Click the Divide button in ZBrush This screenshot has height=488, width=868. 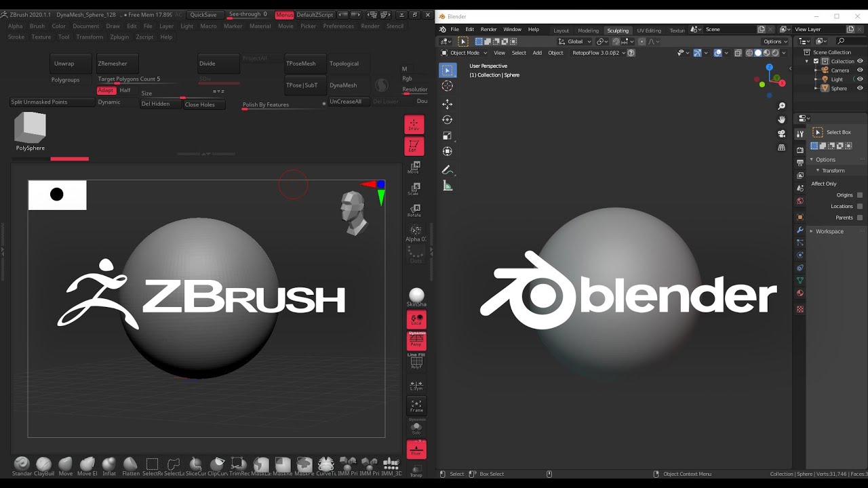point(218,64)
